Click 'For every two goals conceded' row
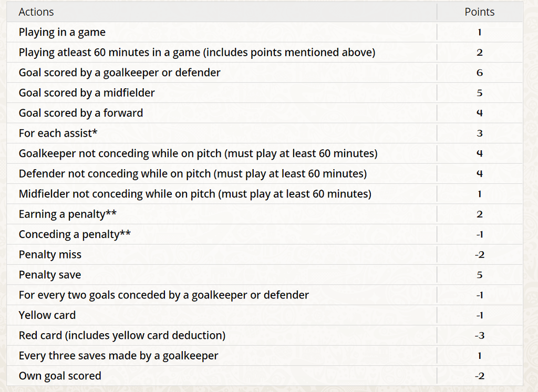The width and height of the screenshot is (538, 392). tap(265, 295)
